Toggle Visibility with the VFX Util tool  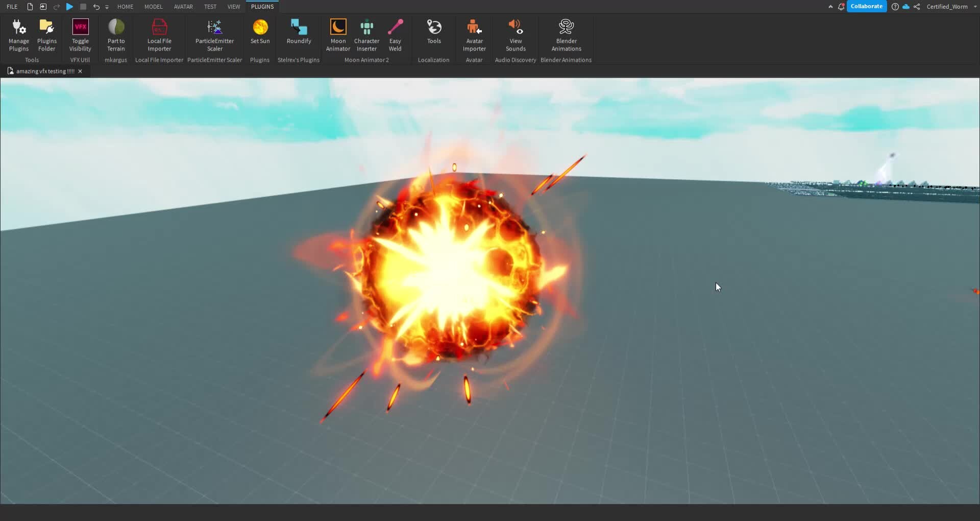[80, 34]
